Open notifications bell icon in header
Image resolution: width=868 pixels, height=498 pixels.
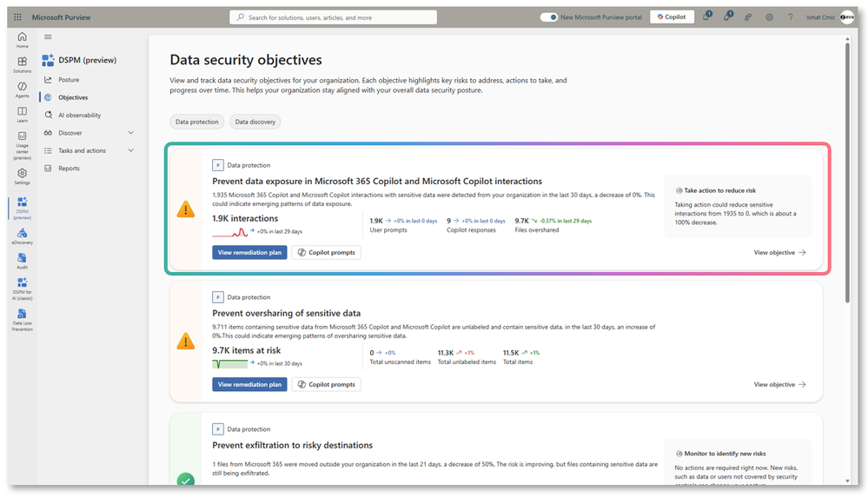(706, 17)
